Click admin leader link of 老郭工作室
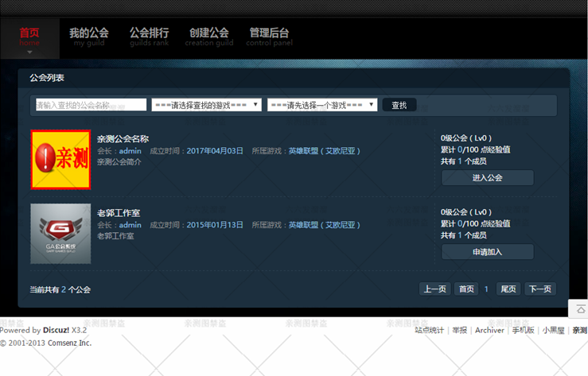588x376 pixels. click(x=130, y=225)
